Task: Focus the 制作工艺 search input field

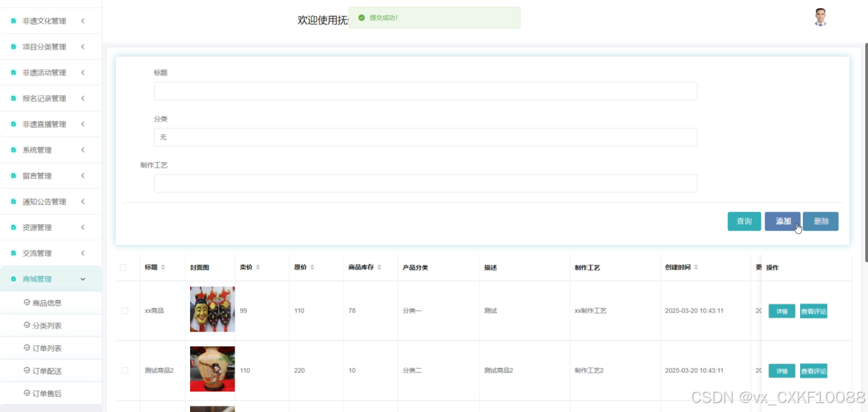Action: [425, 183]
